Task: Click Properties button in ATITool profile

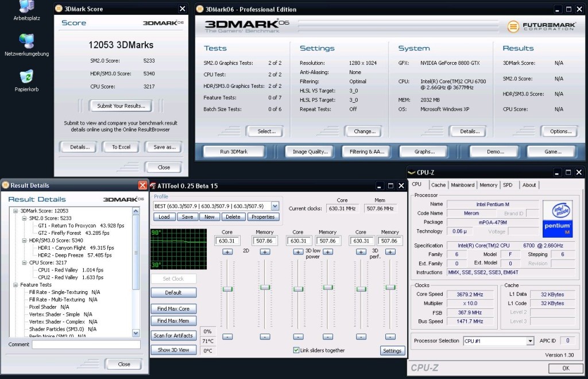Action: coord(263,216)
